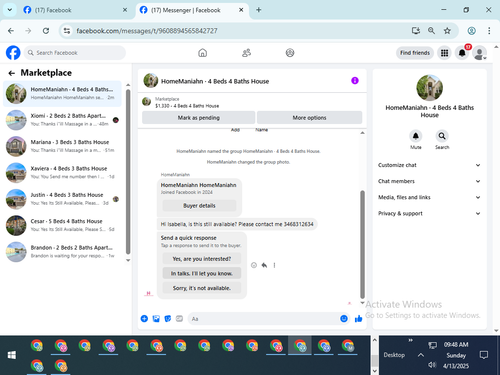Click Find friends button
The height and width of the screenshot is (375, 500).
point(415,53)
